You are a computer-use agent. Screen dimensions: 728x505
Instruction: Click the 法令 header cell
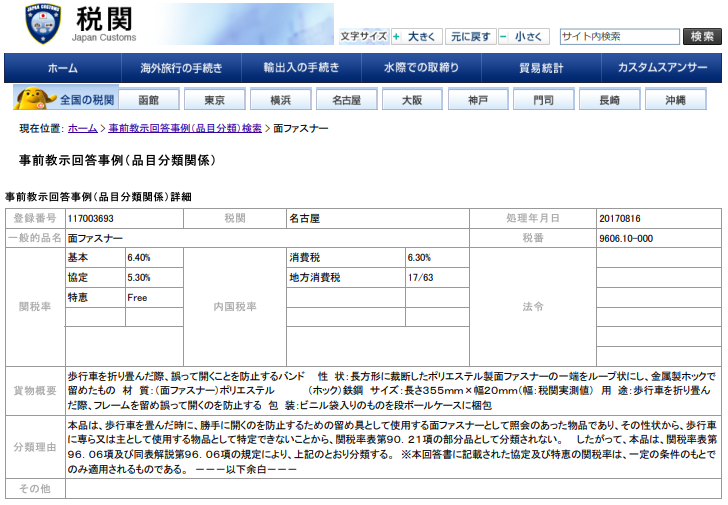(533, 307)
